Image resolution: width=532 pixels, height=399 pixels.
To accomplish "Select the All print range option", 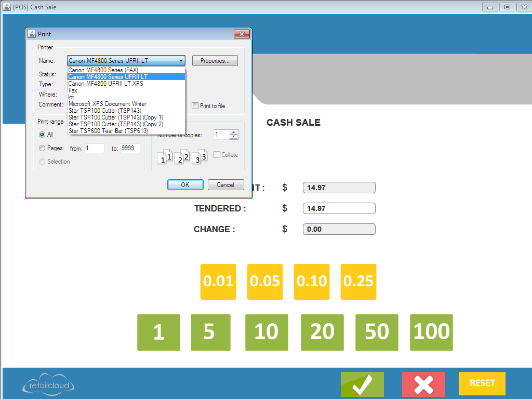I will pos(42,135).
